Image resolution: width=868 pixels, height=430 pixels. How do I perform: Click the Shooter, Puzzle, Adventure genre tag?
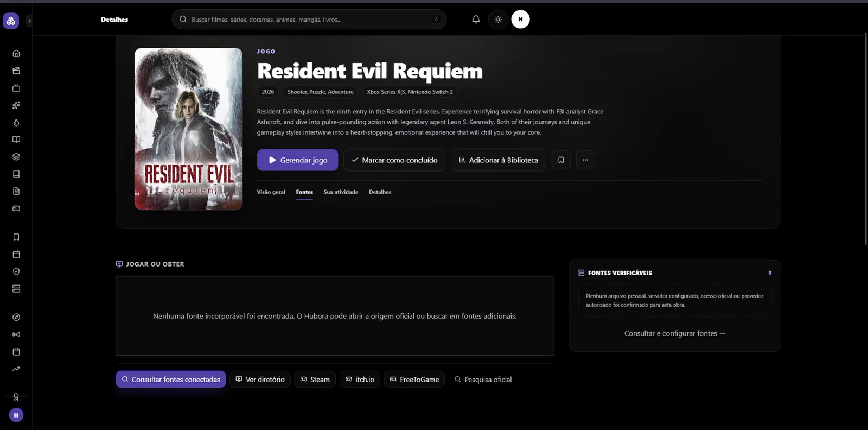320,92
